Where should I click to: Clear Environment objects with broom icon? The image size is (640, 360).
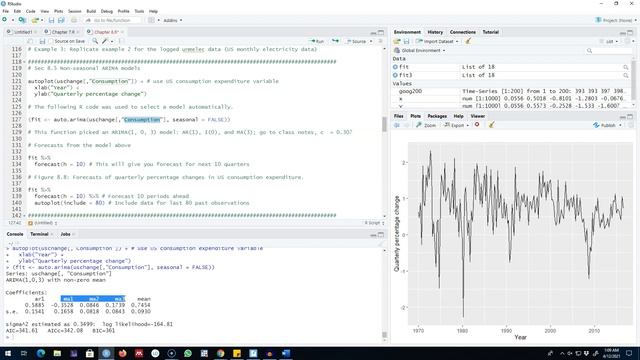click(x=469, y=41)
